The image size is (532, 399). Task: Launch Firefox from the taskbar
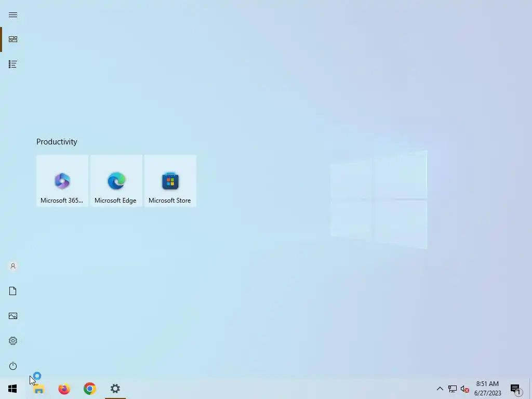64,389
